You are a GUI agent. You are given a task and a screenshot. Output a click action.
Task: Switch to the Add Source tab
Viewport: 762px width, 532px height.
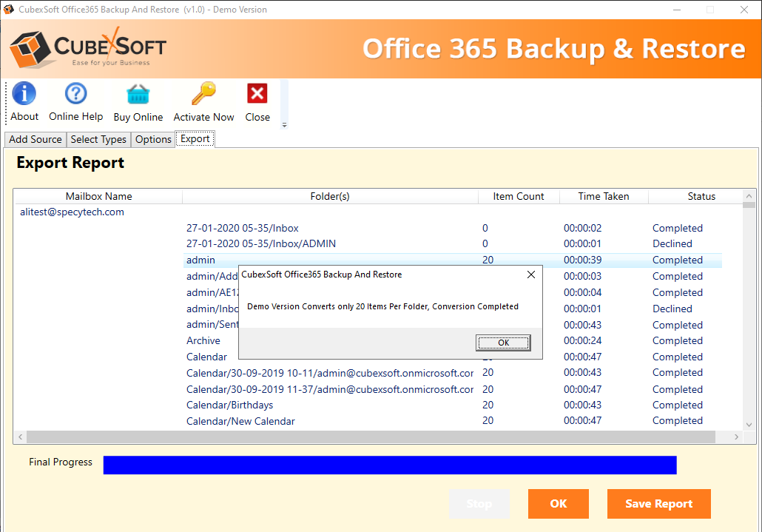pyautogui.click(x=35, y=139)
